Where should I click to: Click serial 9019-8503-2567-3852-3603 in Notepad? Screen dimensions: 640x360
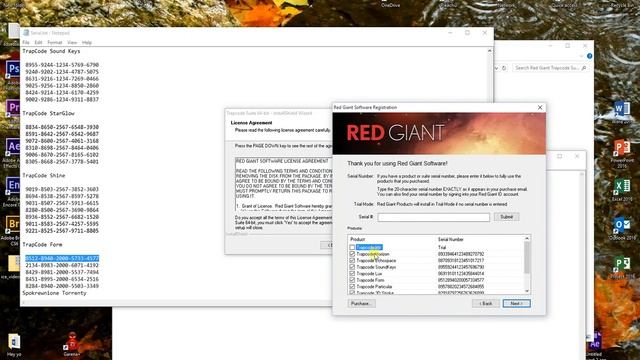pyautogui.click(x=62, y=189)
